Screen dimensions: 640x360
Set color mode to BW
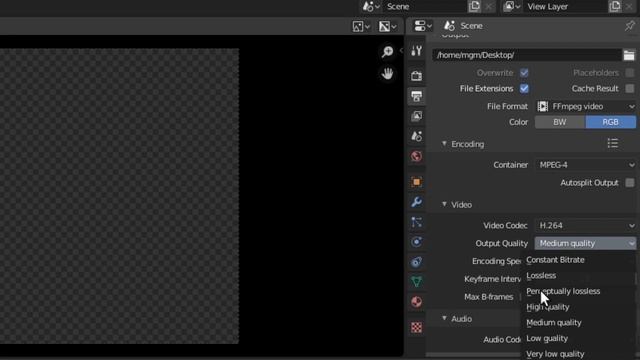pos(560,122)
